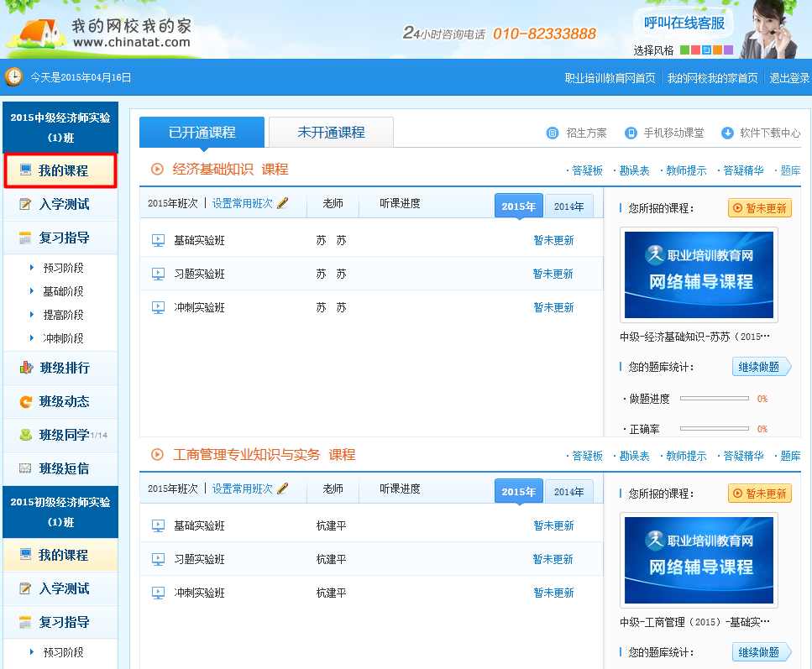
Task: Click the 班级动态 refresh icon in sidebar
Action: (x=25, y=401)
